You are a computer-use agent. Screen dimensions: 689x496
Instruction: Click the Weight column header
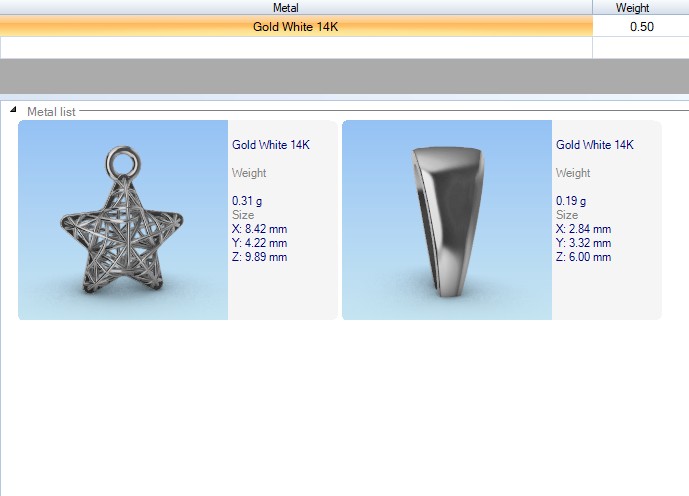632,8
